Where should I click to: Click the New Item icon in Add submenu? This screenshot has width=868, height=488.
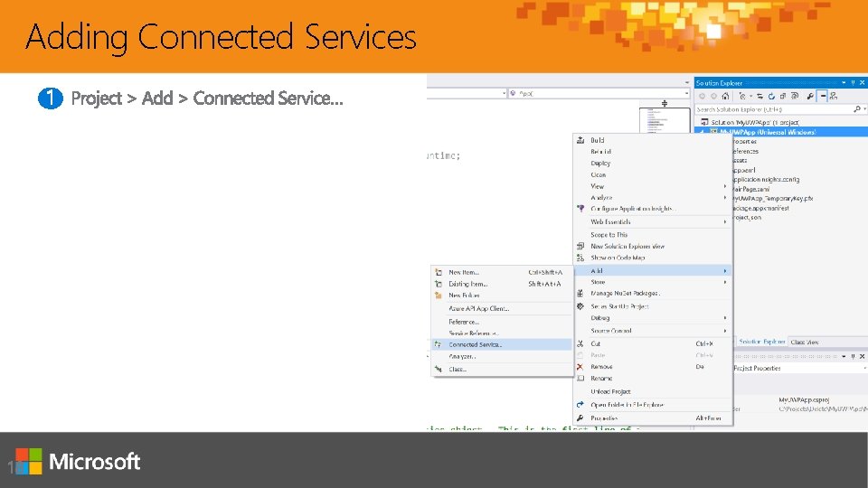tap(439, 272)
